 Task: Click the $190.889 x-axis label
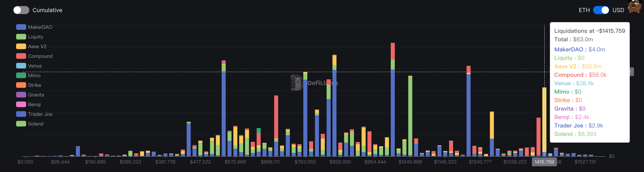[x=95, y=162]
